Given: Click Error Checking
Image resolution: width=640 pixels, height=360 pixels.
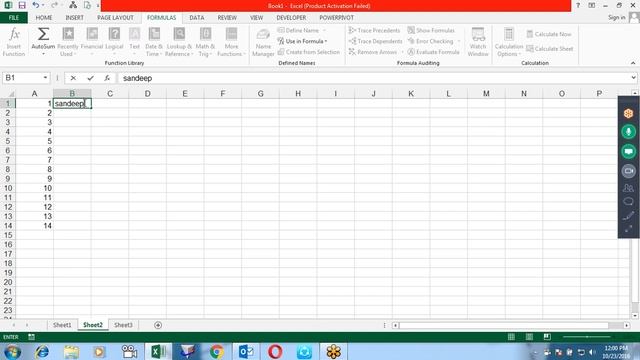Looking at the screenshot, I should click(431, 41).
